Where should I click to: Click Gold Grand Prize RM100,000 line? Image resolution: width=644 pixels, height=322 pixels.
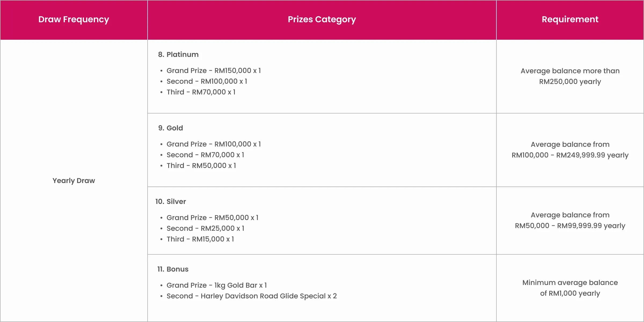214,144
